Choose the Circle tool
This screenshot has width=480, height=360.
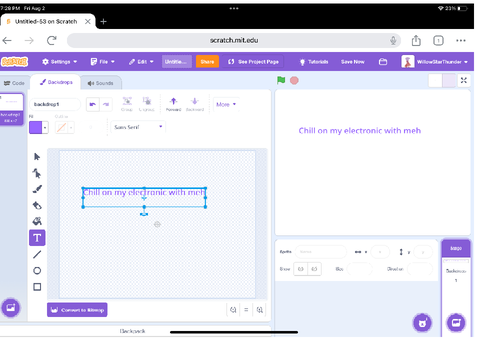(37, 271)
